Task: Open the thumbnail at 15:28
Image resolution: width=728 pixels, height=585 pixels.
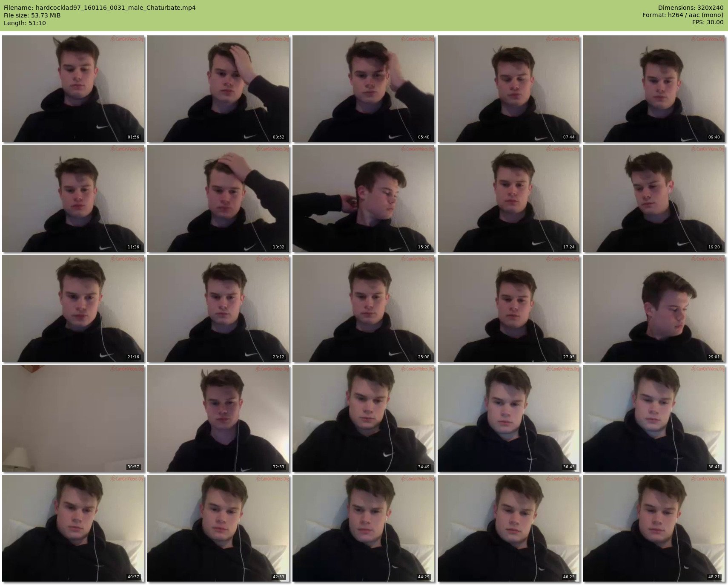Action: [x=364, y=199]
